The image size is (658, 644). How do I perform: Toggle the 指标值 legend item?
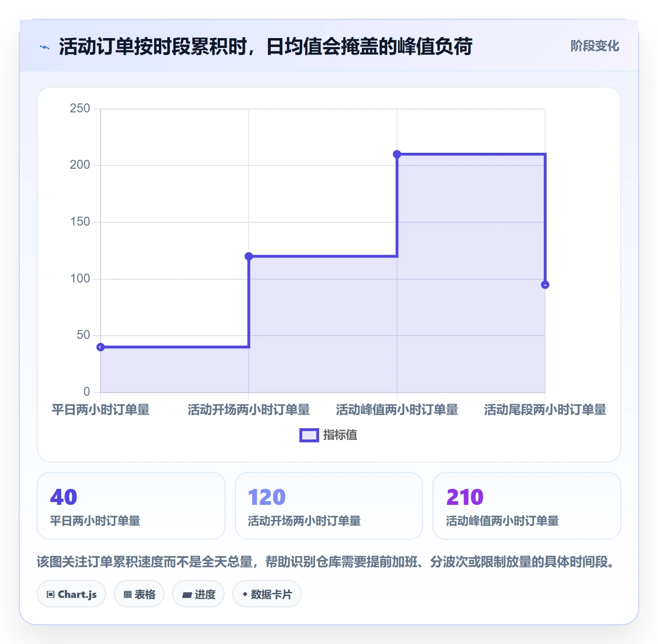329,435
